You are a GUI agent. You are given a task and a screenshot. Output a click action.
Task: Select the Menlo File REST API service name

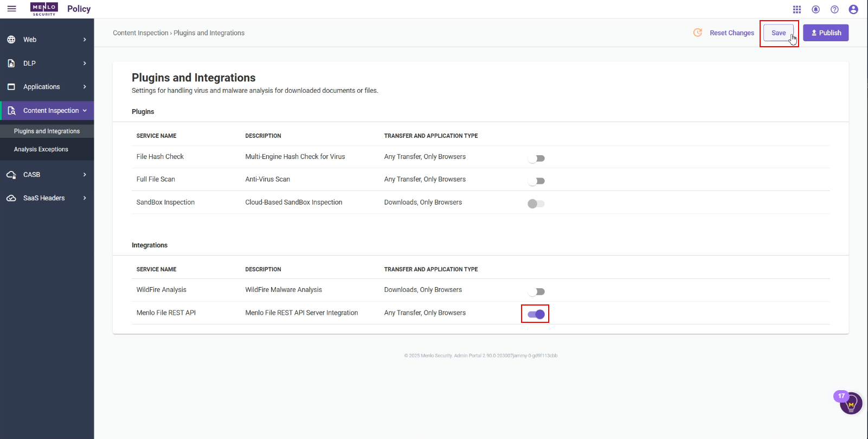[166, 313]
